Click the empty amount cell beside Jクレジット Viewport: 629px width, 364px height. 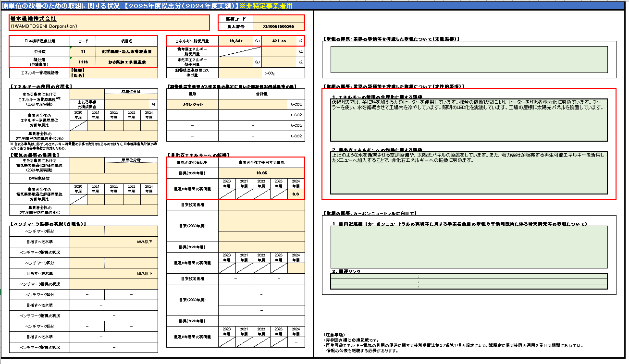pyautogui.click(x=253, y=104)
